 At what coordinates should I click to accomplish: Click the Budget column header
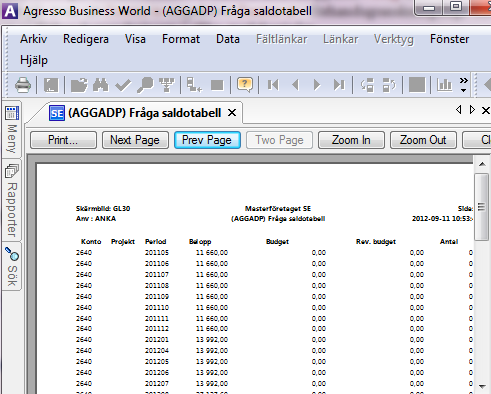(x=277, y=242)
